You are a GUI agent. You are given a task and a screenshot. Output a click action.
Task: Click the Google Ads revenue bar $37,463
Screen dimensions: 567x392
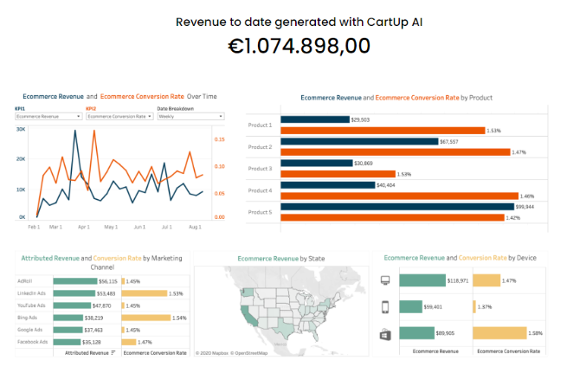[x=68, y=330]
